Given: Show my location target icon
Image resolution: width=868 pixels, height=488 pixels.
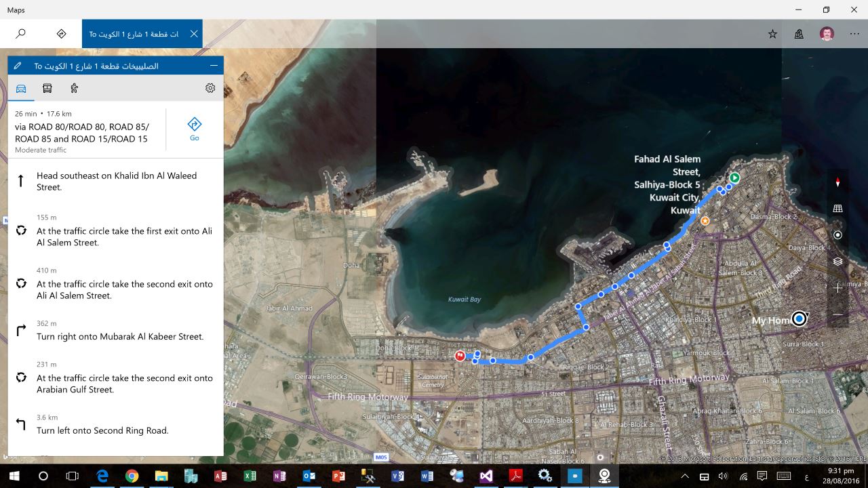Looking at the screenshot, I should coord(837,235).
